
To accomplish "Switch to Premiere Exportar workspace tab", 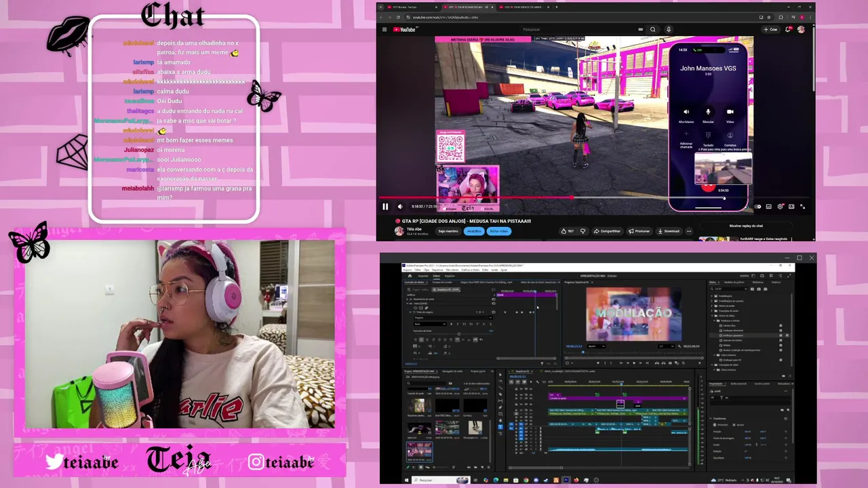I will [450, 276].
